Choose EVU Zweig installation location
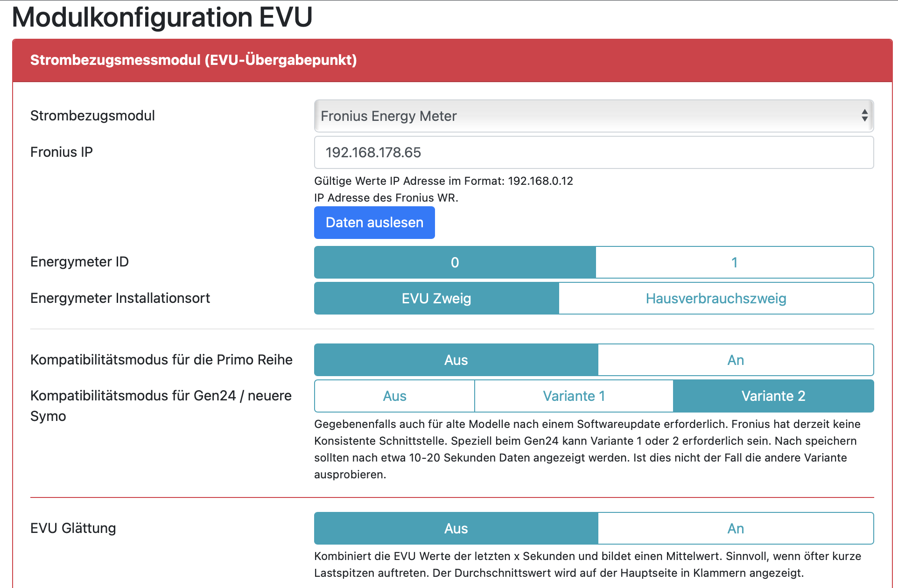This screenshot has width=898, height=588. pyautogui.click(x=436, y=298)
